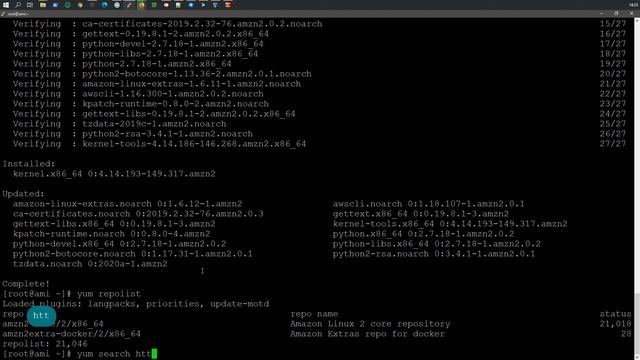Click the '21,018' status value
The width and height of the screenshot is (640, 360).
coord(615,324)
